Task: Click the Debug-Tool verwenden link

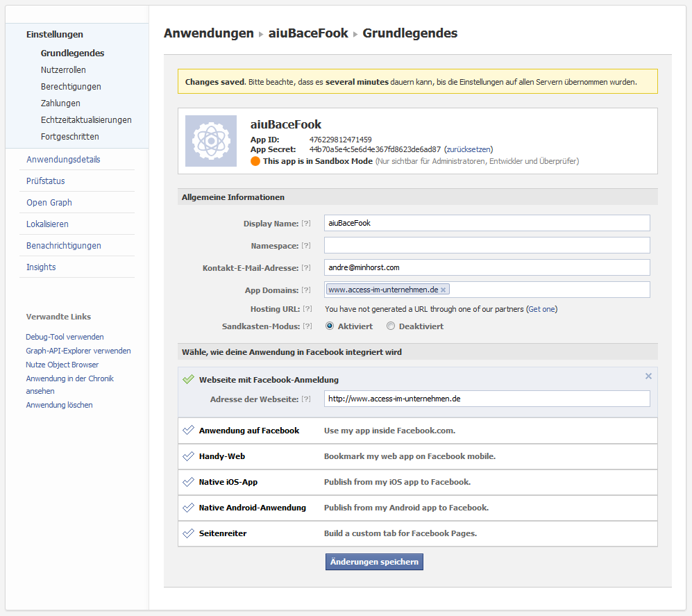Action: 65,337
